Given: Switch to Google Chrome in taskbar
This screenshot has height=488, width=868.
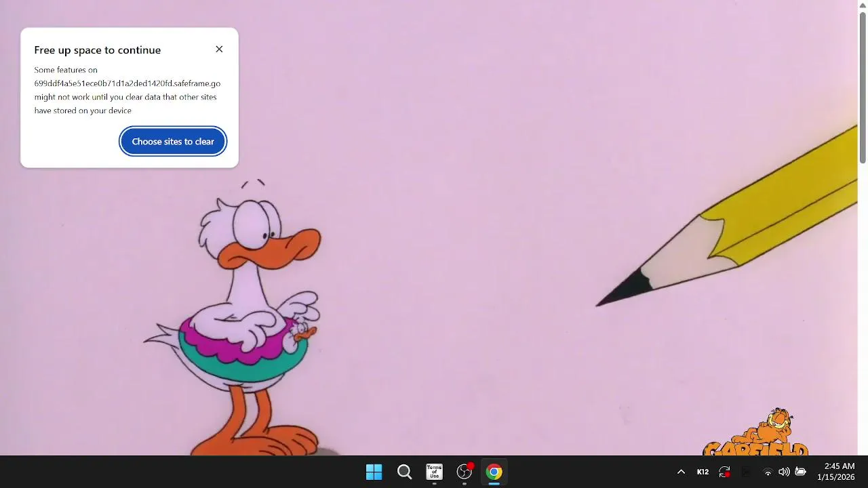Looking at the screenshot, I should point(494,472).
